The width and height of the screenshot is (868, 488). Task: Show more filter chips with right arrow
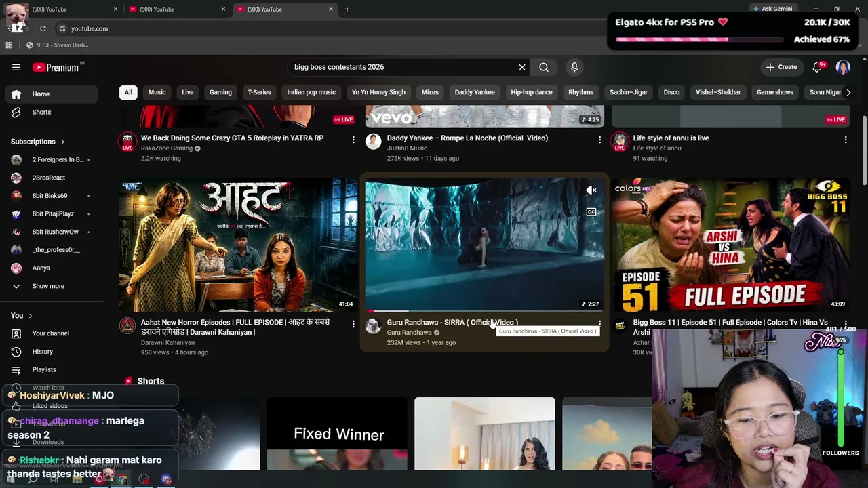tap(848, 92)
